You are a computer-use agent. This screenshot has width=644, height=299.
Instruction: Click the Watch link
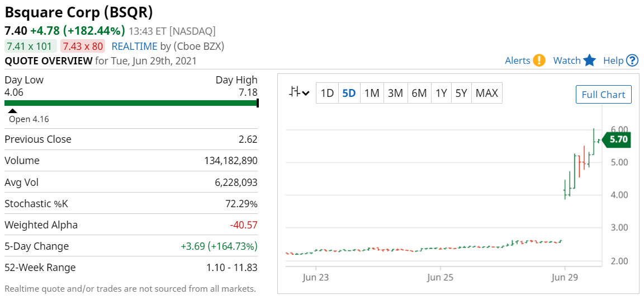pos(567,61)
